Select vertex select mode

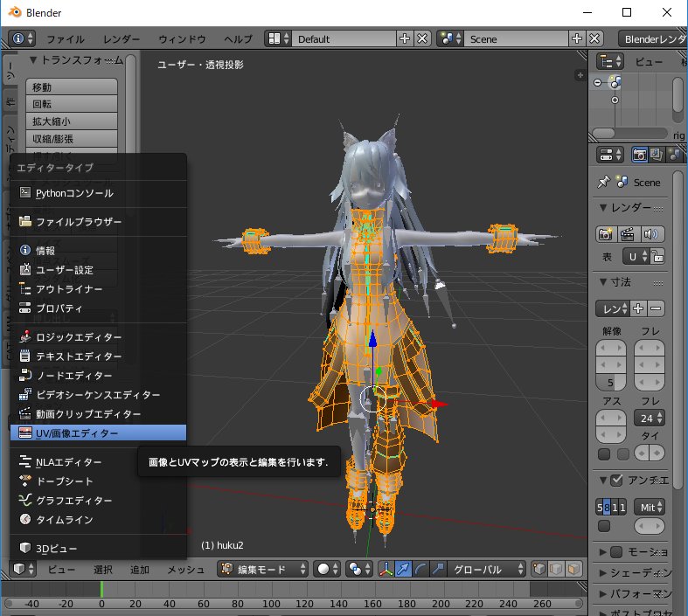point(539,569)
